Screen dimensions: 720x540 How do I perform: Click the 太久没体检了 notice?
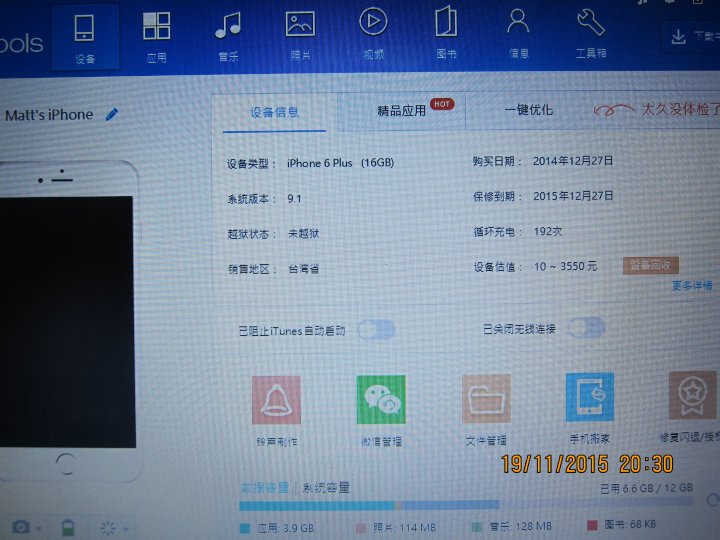click(x=680, y=109)
